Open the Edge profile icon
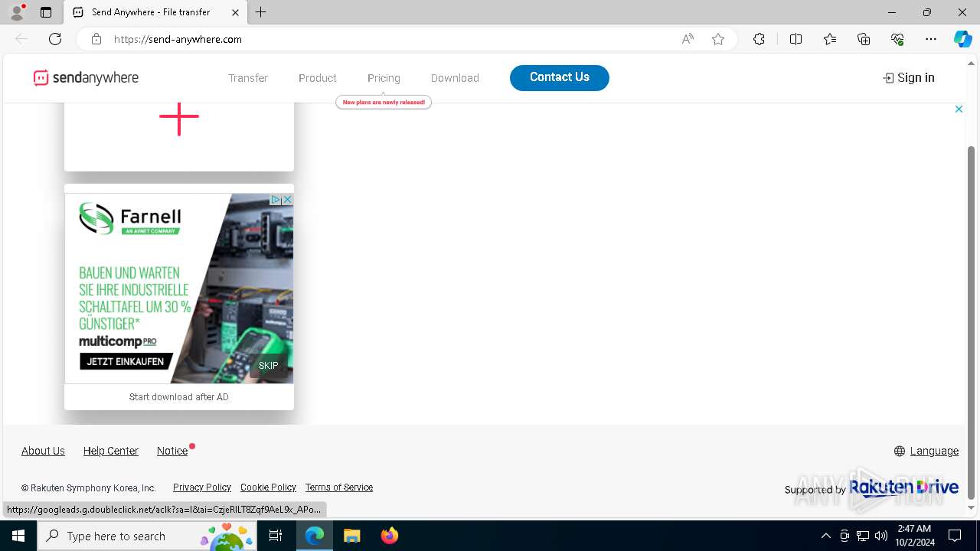The image size is (980, 551). coord(16,12)
